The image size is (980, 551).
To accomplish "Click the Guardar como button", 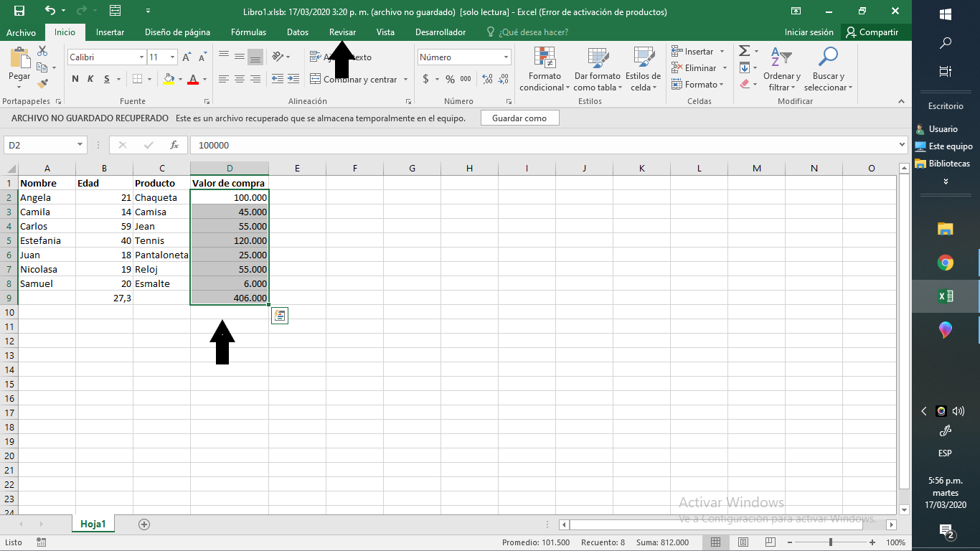I will pyautogui.click(x=519, y=118).
